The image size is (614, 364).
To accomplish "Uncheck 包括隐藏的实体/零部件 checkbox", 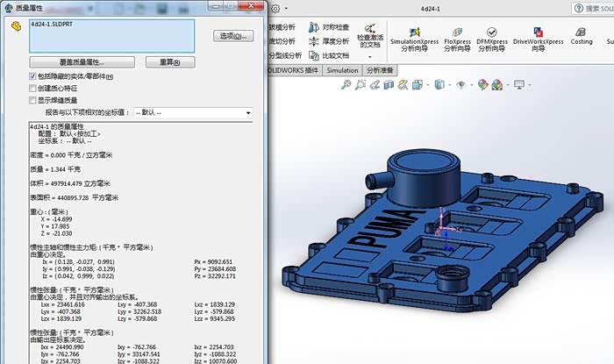I will coord(32,77).
